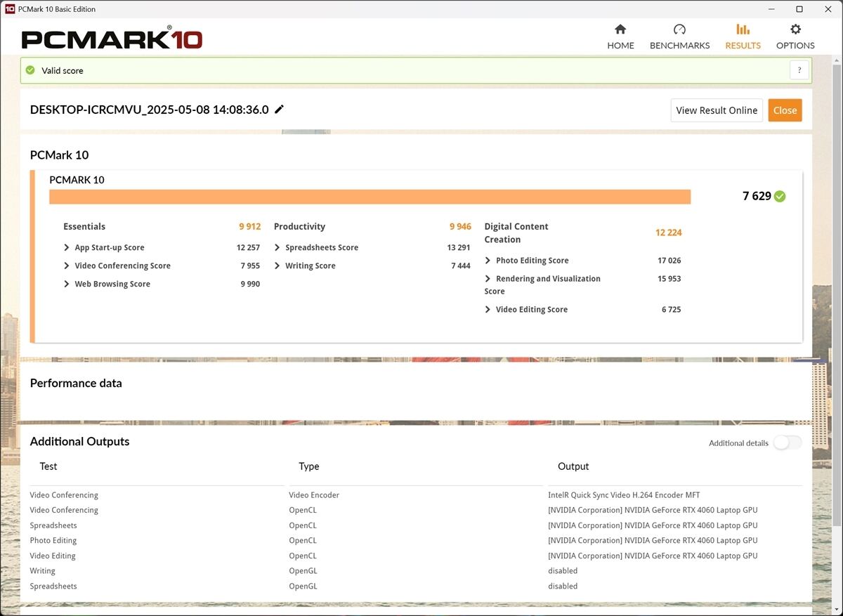Image resolution: width=843 pixels, height=616 pixels.
Task: Expand App Start-up Score details
Action: [x=67, y=248]
